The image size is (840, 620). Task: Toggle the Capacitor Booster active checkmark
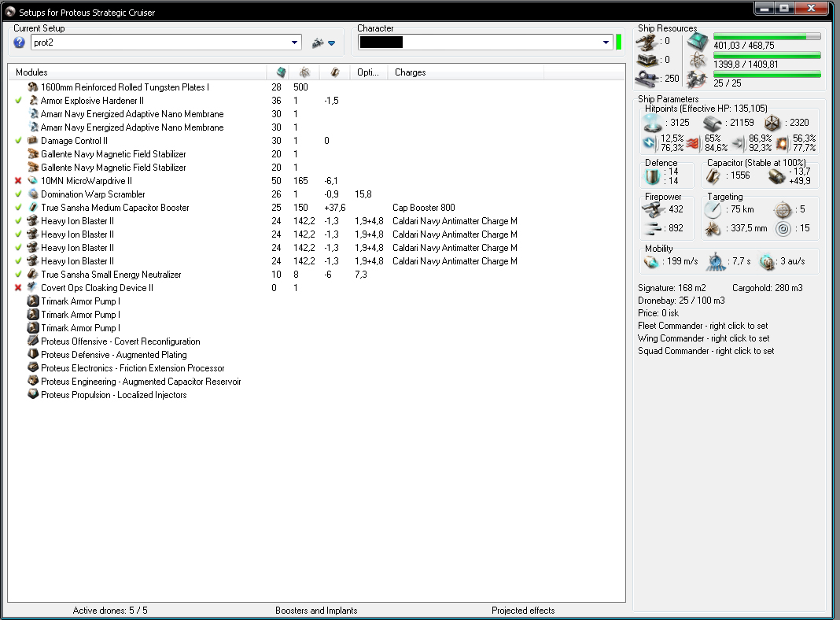[18, 208]
